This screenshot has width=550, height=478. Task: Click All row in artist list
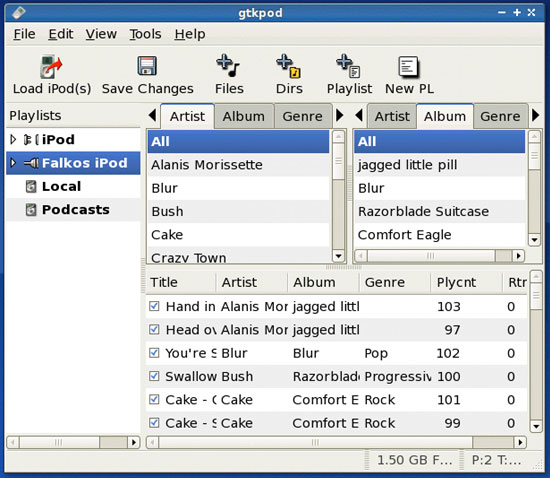(x=238, y=141)
